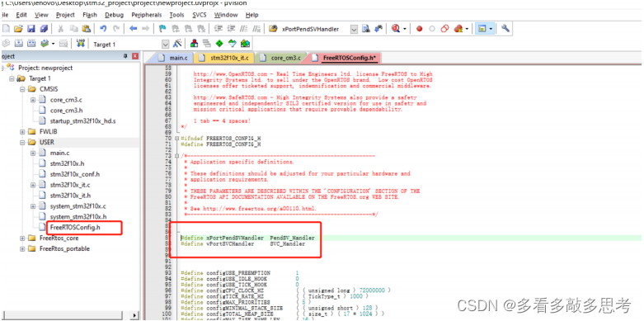The width and height of the screenshot is (644, 321).
Task: Expand the FreeRtos_portable group
Action: click(22, 248)
